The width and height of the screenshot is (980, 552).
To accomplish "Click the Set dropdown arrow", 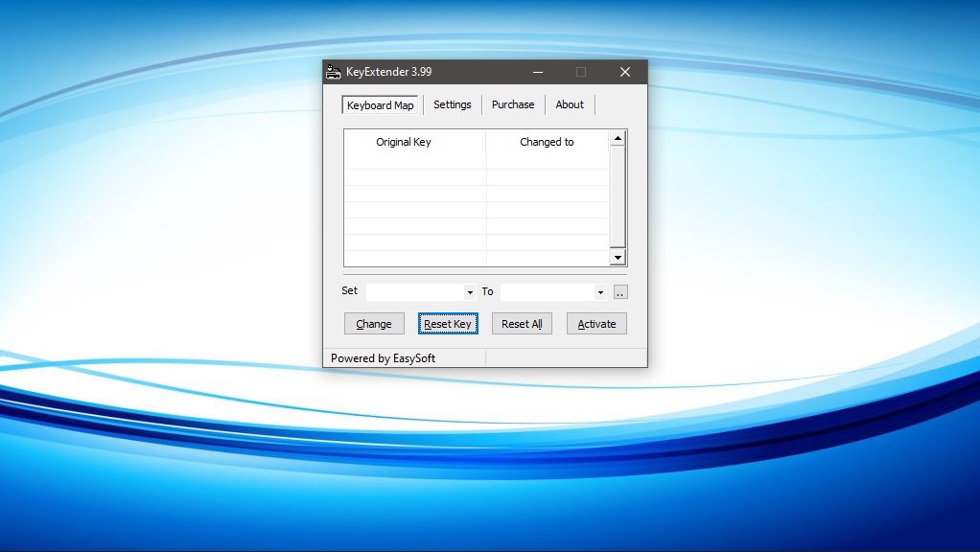I will pos(469,291).
